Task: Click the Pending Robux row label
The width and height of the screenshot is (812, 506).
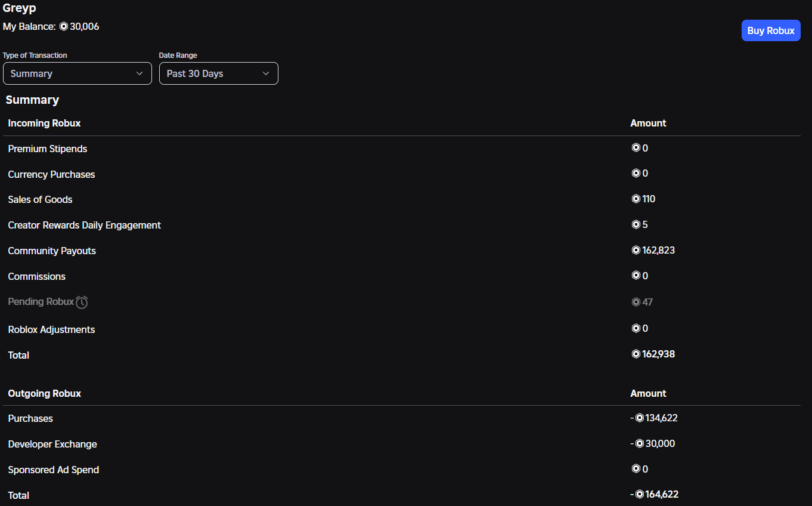Action: [41, 301]
